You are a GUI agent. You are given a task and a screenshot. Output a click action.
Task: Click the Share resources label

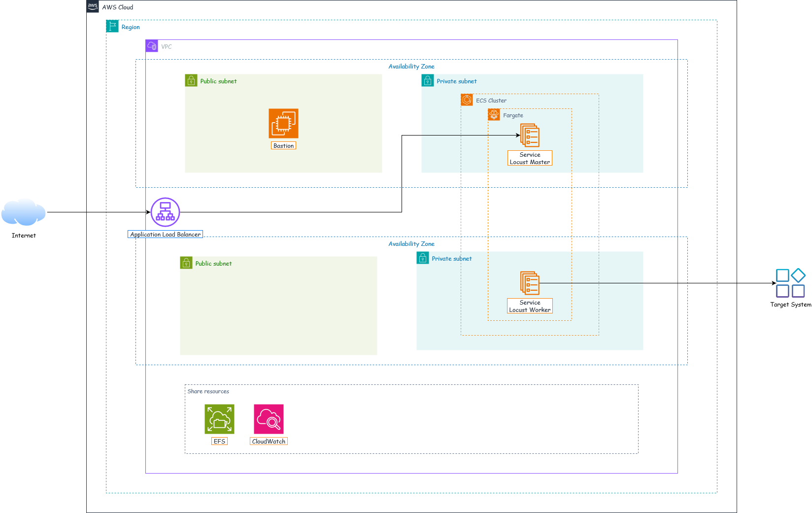pyautogui.click(x=208, y=391)
